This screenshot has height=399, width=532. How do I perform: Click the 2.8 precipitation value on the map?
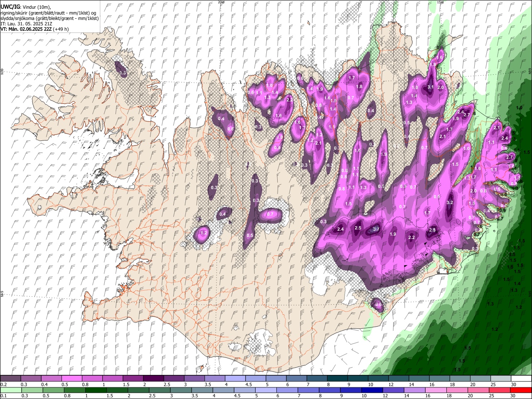(x=432, y=230)
